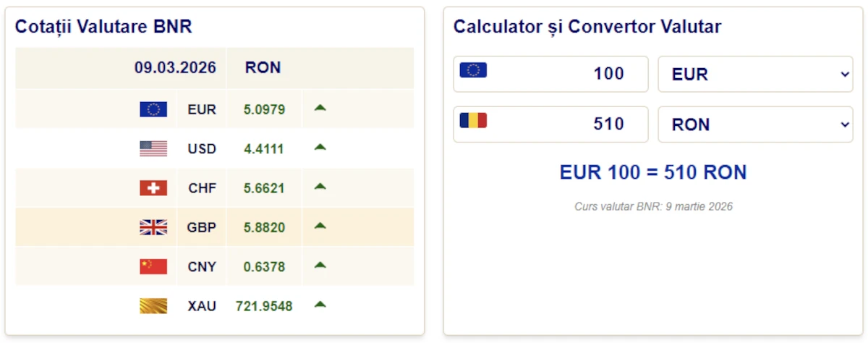Click the result field showing 510
The height and width of the screenshot is (343, 868).
pyautogui.click(x=571, y=124)
